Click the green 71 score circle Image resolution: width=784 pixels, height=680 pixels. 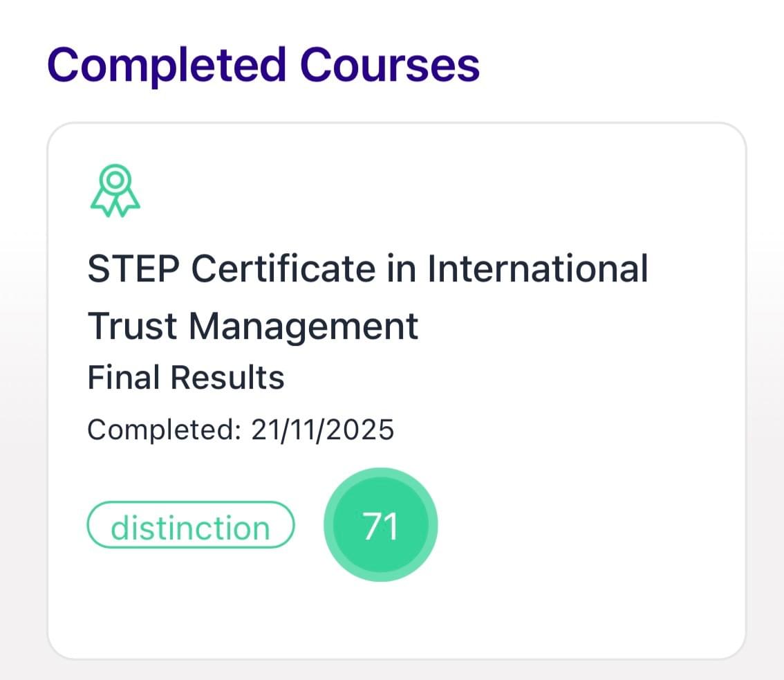click(380, 527)
